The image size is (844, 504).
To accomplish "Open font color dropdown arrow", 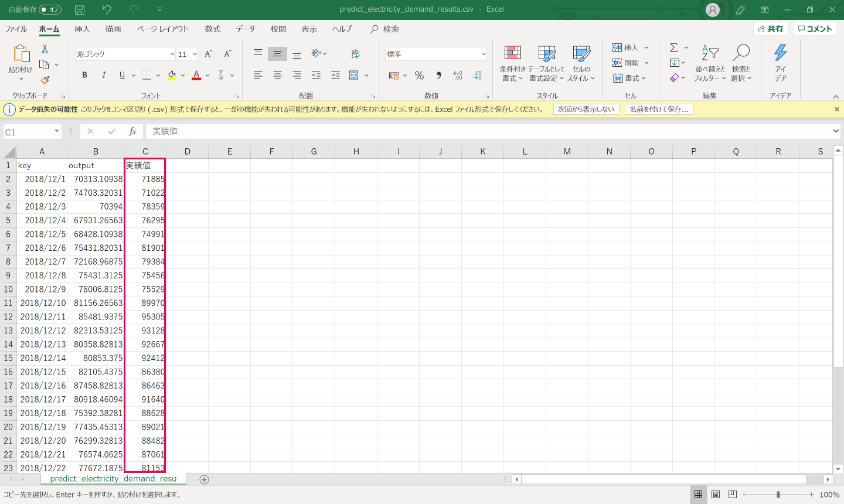I will tap(207, 75).
